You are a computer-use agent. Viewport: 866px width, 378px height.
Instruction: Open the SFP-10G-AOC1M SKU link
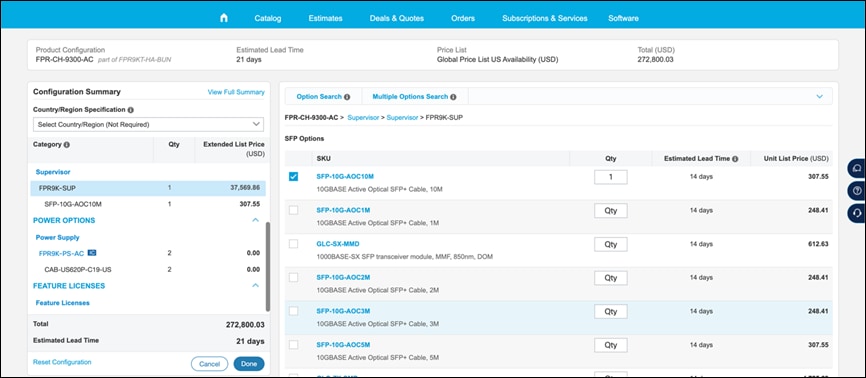coord(343,210)
